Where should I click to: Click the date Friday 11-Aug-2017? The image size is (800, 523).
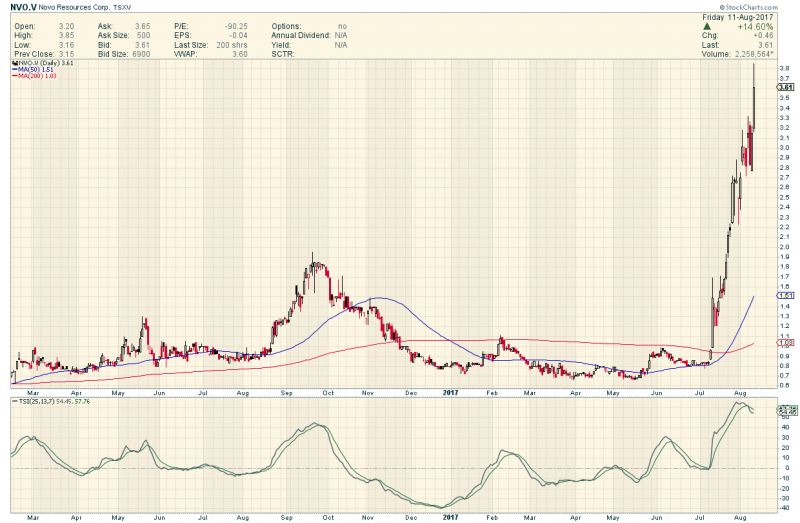pyautogui.click(x=738, y=17)
